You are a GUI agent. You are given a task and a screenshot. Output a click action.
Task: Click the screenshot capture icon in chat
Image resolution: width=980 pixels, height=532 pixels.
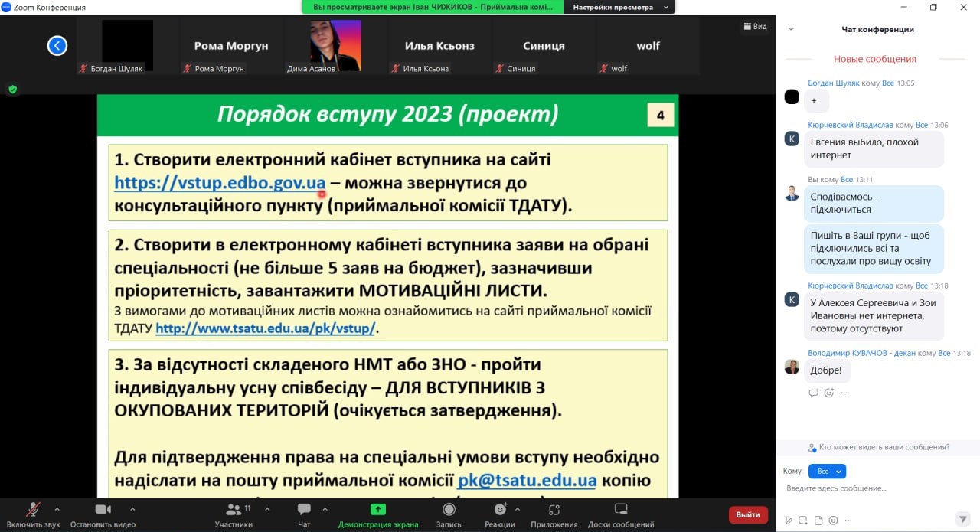point(803,521)
